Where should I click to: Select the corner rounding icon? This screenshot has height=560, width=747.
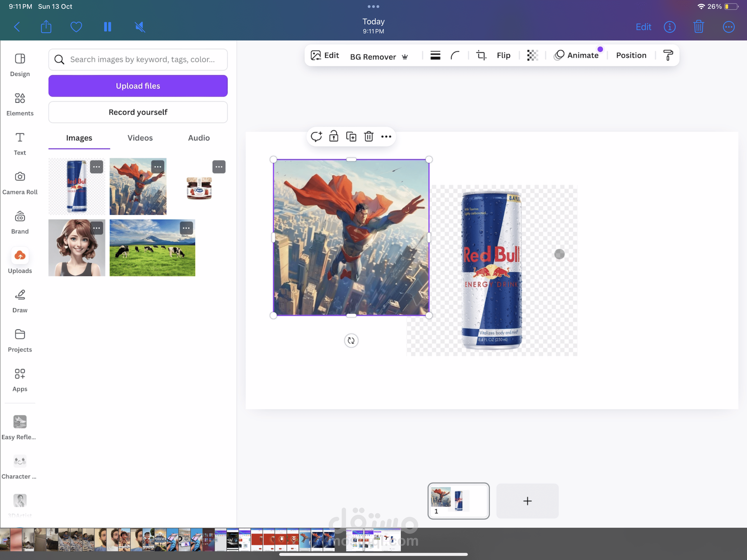tap(455, 56)
